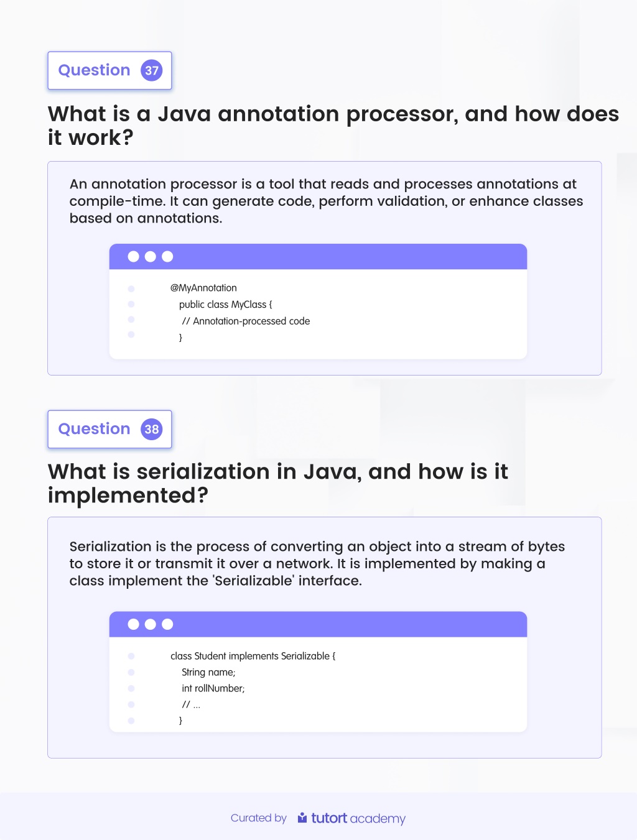This screenshot has height=840, width=637.
Task: Click the '// Annotation-processed code' comment line
Action: (246, 321)
